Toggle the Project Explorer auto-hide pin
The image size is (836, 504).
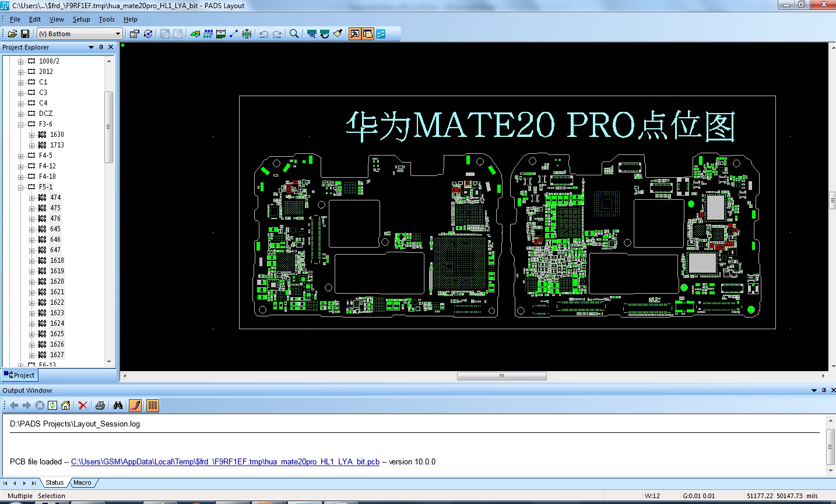101,47
